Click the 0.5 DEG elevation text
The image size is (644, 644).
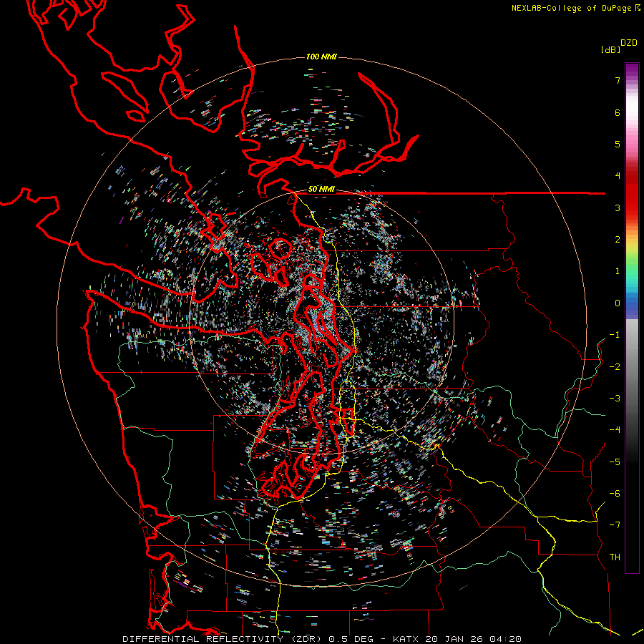tap(351, 639)
